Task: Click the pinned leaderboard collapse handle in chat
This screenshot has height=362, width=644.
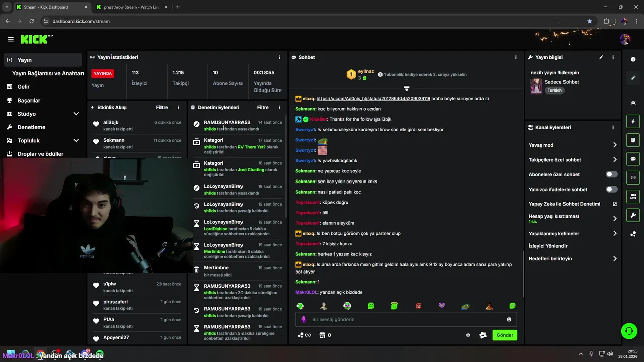Action: click(407, 88)
